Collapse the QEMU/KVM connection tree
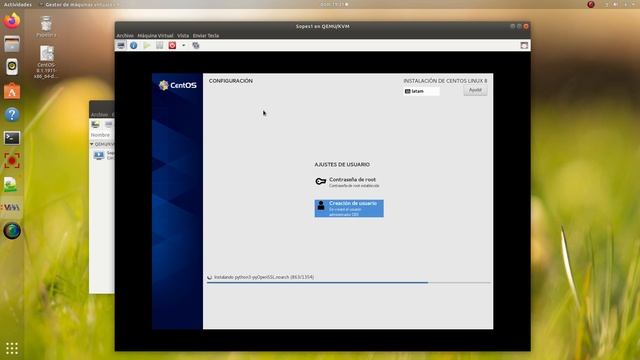Screen dimensions: 640x360 point(92,144)
